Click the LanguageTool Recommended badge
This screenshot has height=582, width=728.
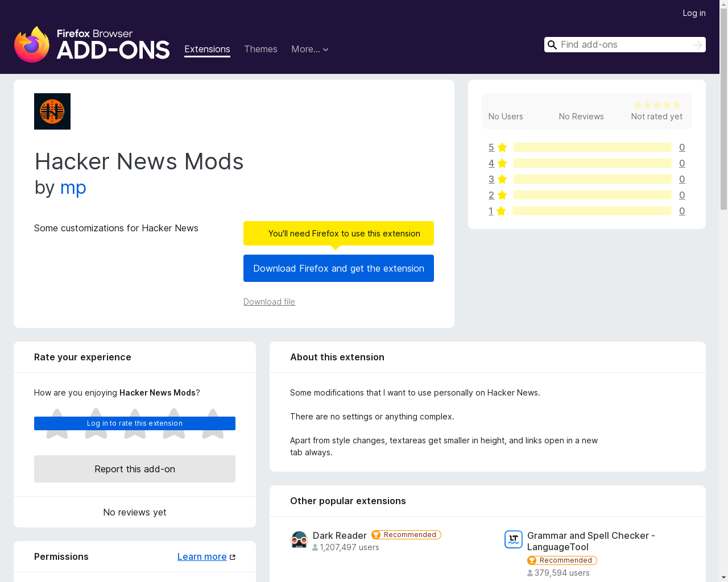pos(562,560)
